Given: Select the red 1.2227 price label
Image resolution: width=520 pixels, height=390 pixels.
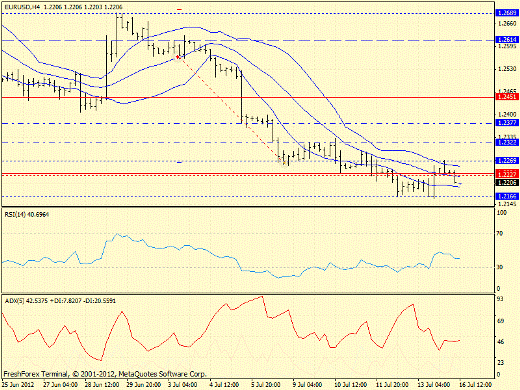Looking at the screenshot, I should tap(507, 174).
